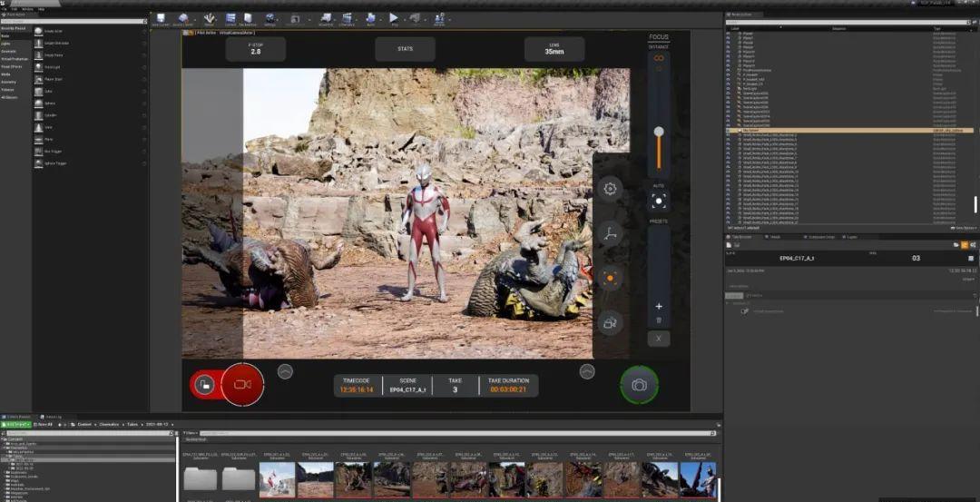This screenshot has height=502, width=980.
Task: Click the gear settings icon in the virtual camera overlay
Action: coord(610,189)
